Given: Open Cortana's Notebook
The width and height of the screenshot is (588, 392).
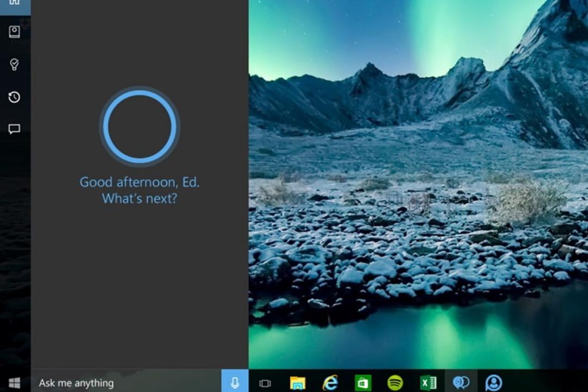Looking at the screenshot, I should (14, 32).
